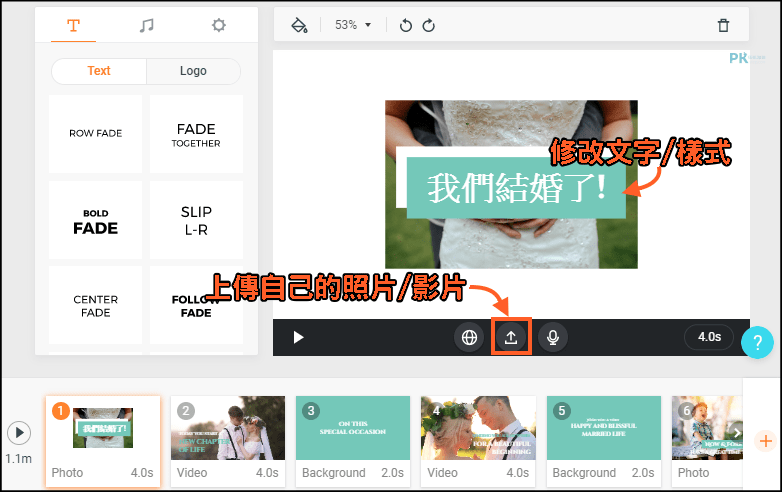Select the teal text box on canvas

coord(516,188)
